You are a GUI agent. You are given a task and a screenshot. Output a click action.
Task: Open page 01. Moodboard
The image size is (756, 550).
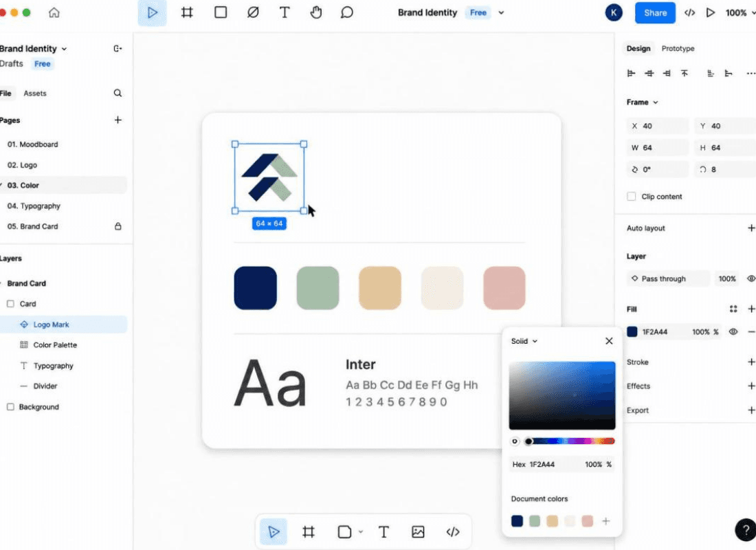pyautogui.click(x=32, y=144)
